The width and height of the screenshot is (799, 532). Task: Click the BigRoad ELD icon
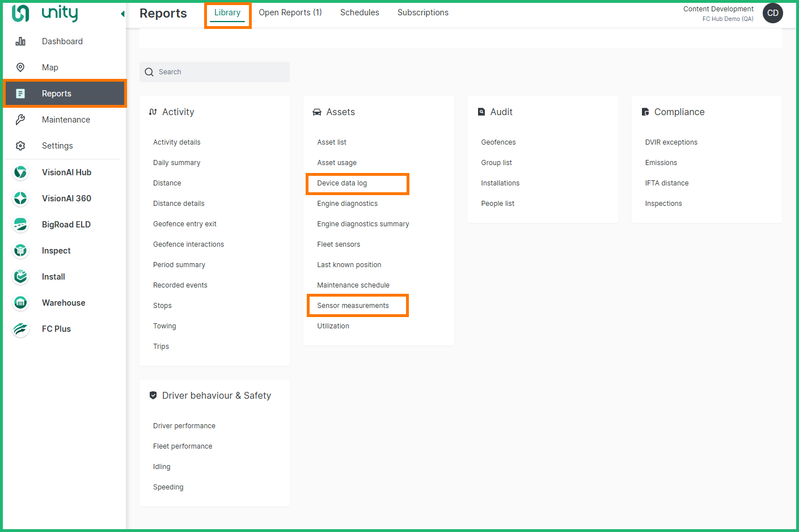click(x=20, y=225)
